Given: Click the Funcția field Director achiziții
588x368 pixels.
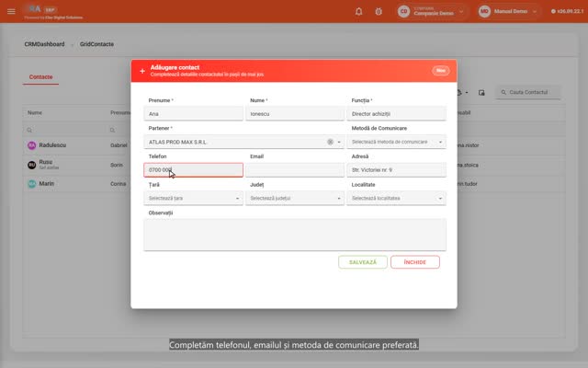Looking at the screenshot, I should (x=396, y=114).
